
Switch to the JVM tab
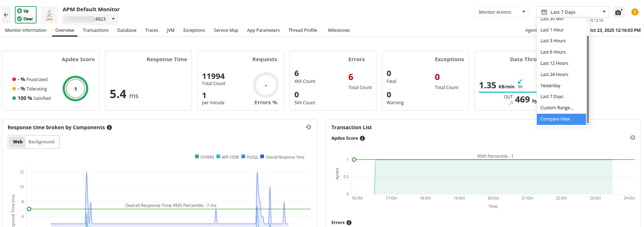tap(171, 30)
